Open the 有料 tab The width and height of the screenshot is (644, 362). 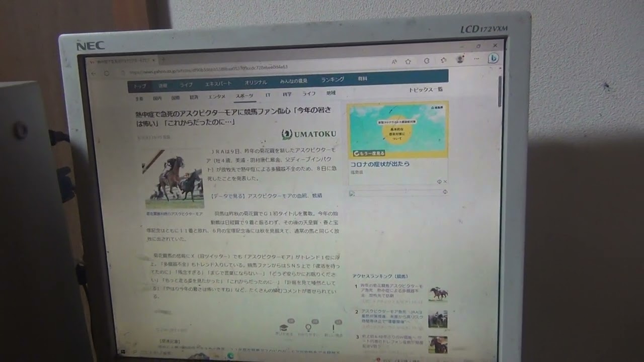(362, 78)
